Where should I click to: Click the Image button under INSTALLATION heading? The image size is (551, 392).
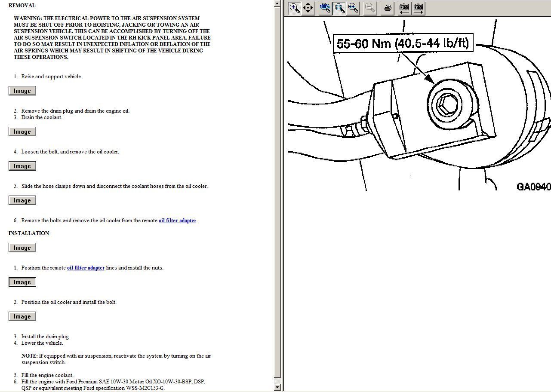click(22, 248)
